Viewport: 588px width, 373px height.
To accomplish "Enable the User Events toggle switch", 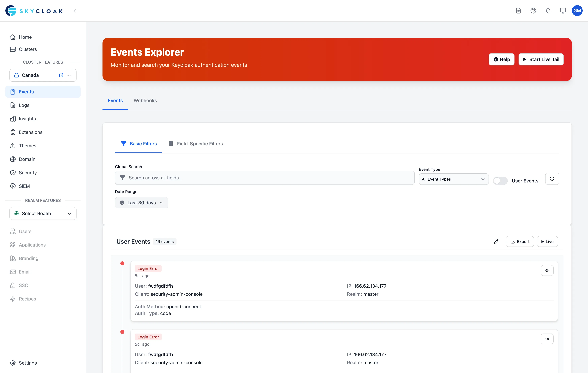I will [500, 181].
